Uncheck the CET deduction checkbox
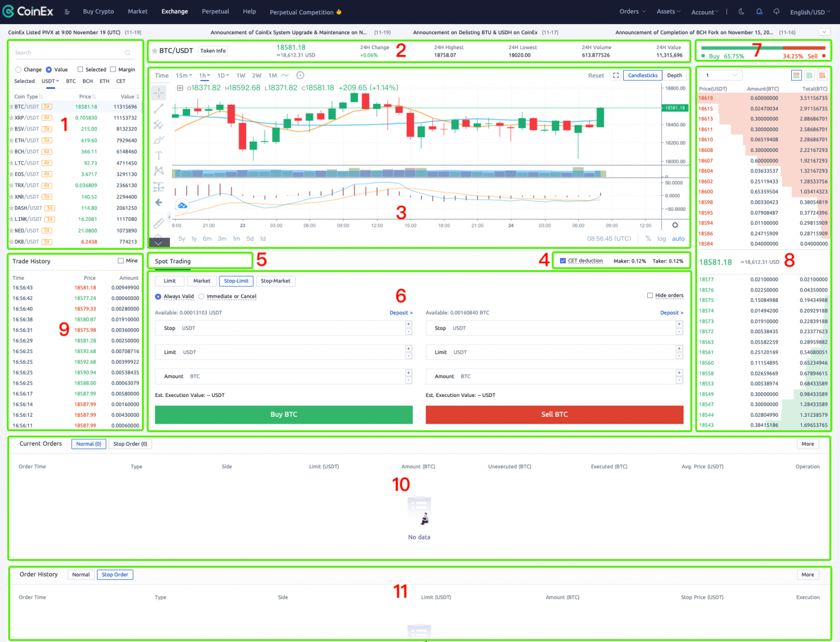The width and height of the screenshot is (840, 642). [563, 261]
